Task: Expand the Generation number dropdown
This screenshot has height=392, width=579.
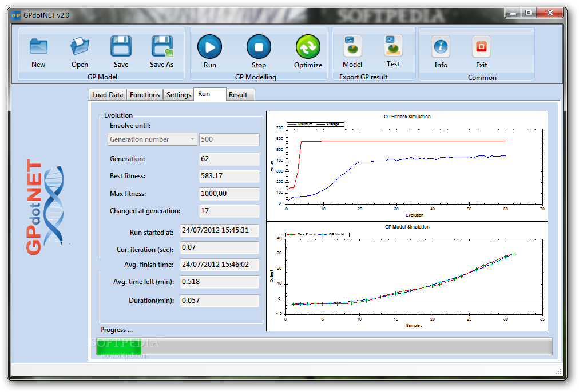Action: pyautogui.click(x=152, y=139)
